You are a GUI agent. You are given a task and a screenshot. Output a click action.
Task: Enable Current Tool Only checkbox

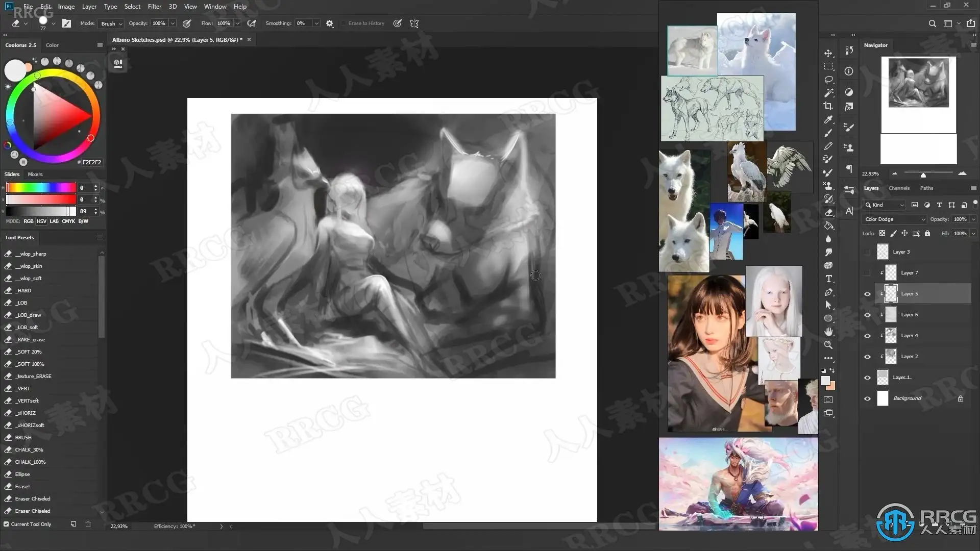pos(6,524)
